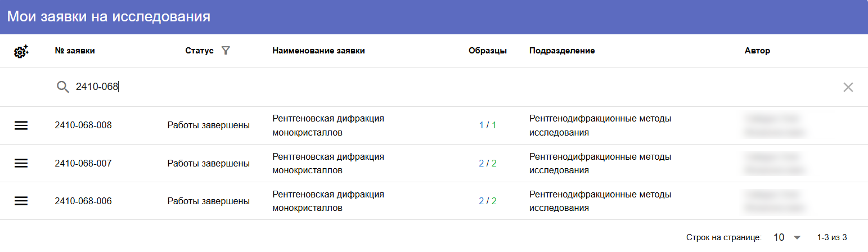
Task: Expand rows-per-page dropdown arrow
Action: [797, 237]
